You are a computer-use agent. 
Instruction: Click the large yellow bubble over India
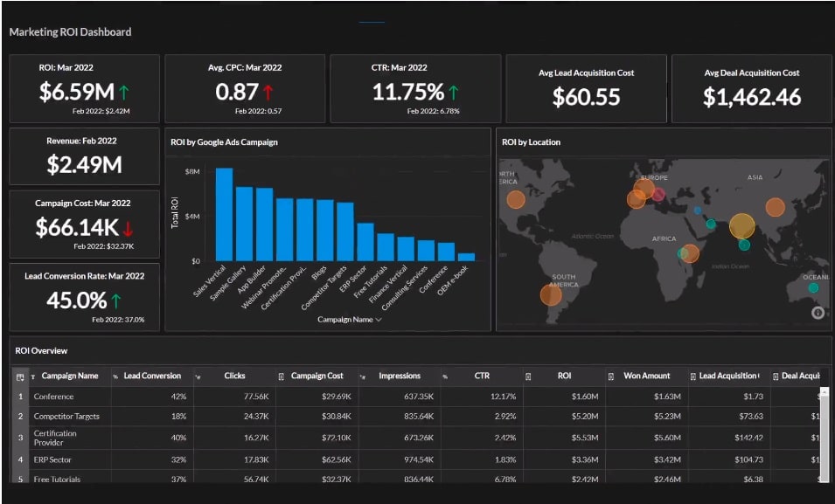(741, 225)
